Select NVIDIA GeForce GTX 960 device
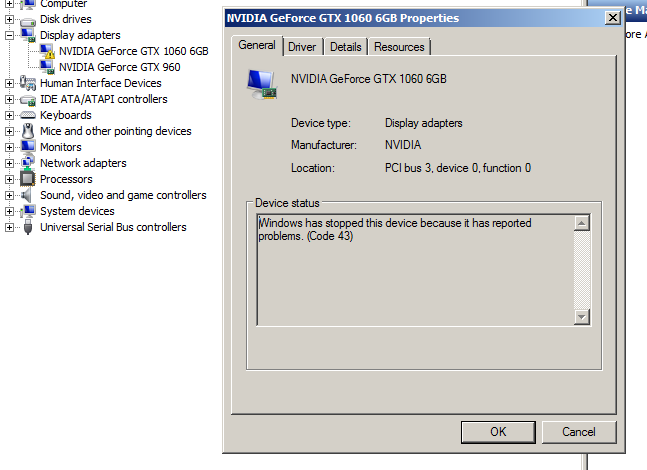 (x=119, y=67)
